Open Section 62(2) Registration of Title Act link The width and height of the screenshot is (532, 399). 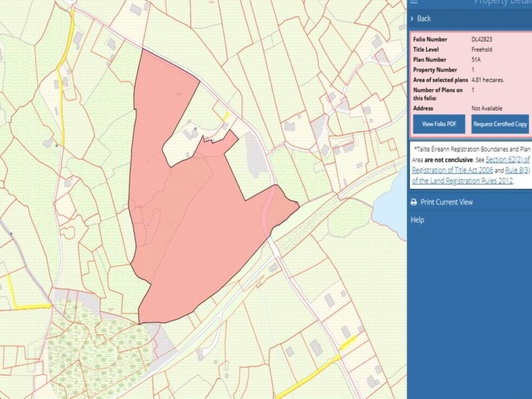[508, 159]
